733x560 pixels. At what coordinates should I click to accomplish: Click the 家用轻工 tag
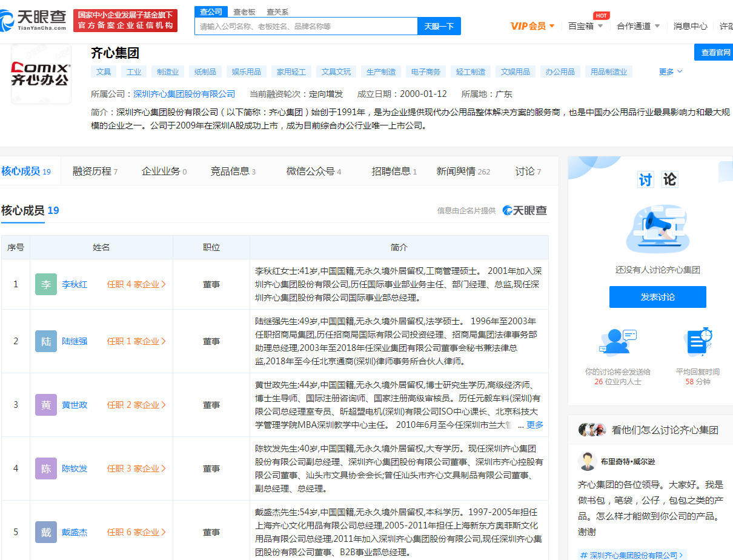coord(291,72)
